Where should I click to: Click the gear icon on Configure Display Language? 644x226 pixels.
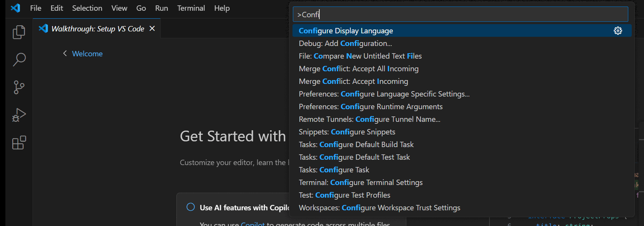(x=618, y=31)
